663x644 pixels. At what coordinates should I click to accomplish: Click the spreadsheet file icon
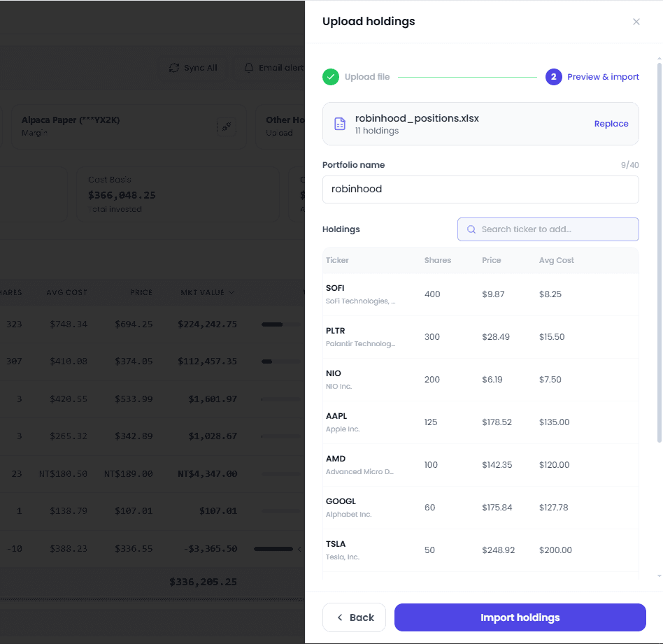pos(340,124)
